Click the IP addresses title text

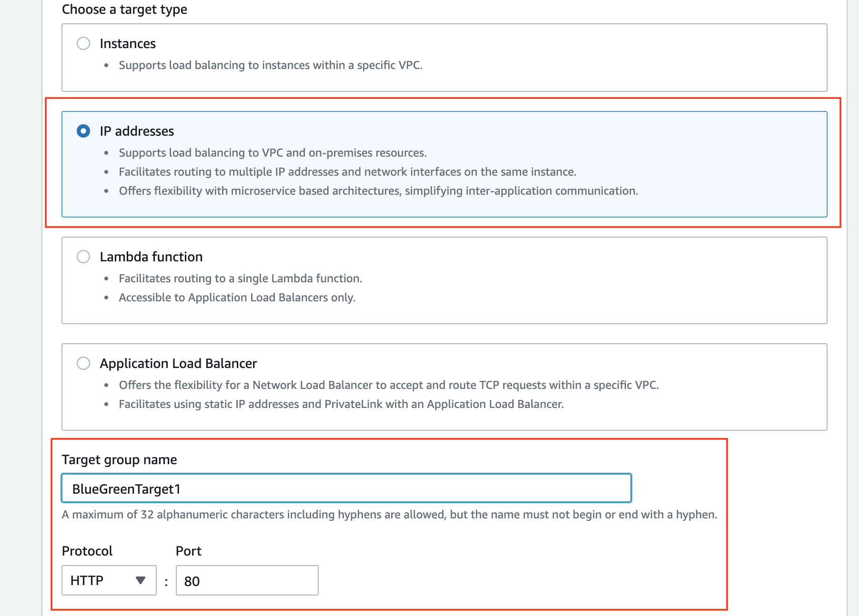(x=137, y=130)
